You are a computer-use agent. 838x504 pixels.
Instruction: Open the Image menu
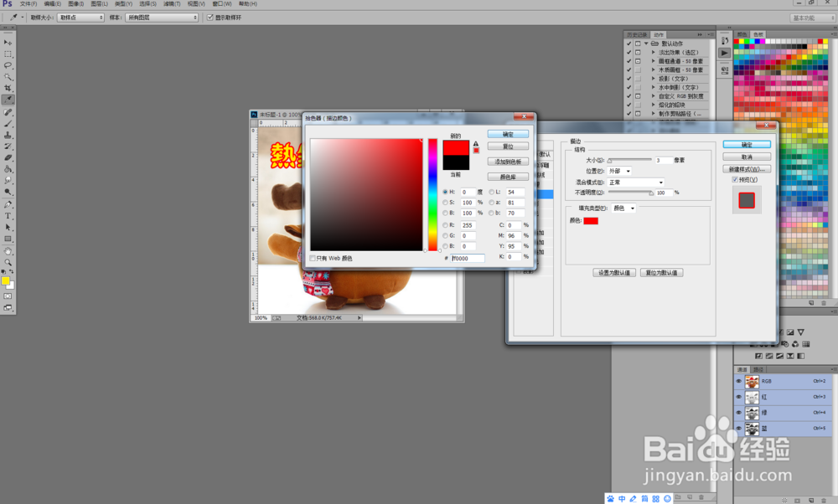click(x=75, y=3)
